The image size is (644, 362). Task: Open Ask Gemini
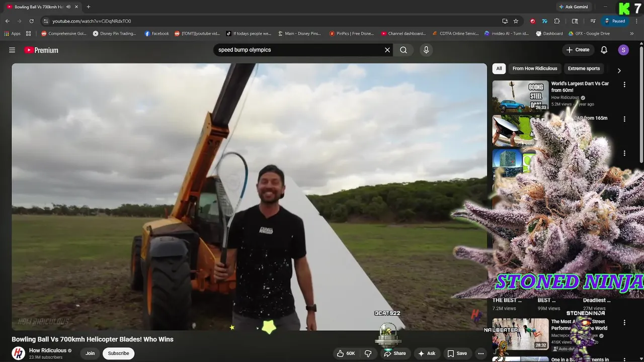(573, 7)
